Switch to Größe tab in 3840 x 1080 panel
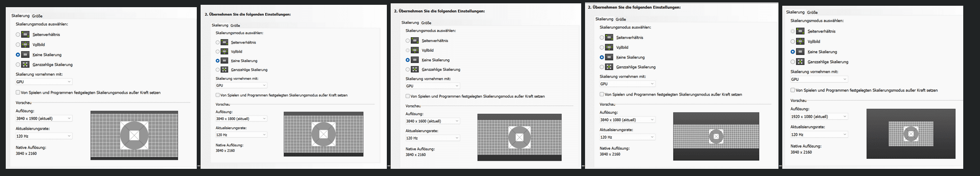The height and width of the screenshot is (176, 980). tap(621, 19)
